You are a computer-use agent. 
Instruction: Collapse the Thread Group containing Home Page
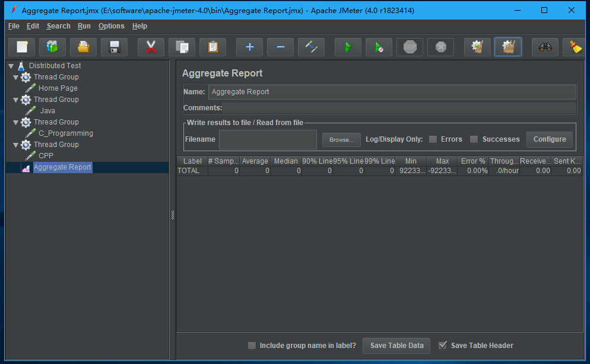[x=16, y=77]
